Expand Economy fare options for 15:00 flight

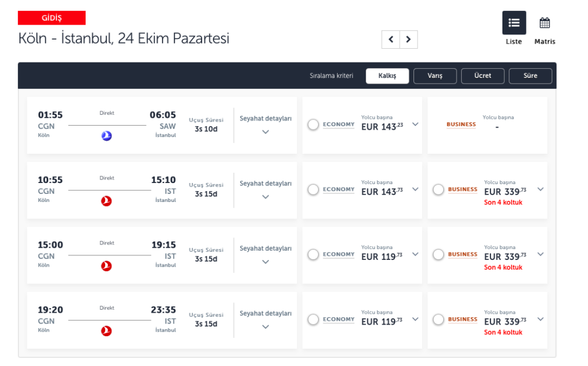415,254
